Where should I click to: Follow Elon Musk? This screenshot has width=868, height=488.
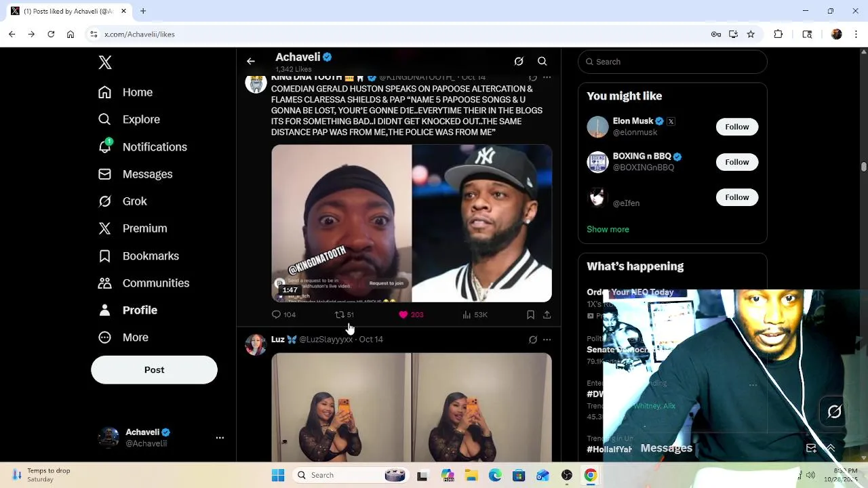(736, 127)
